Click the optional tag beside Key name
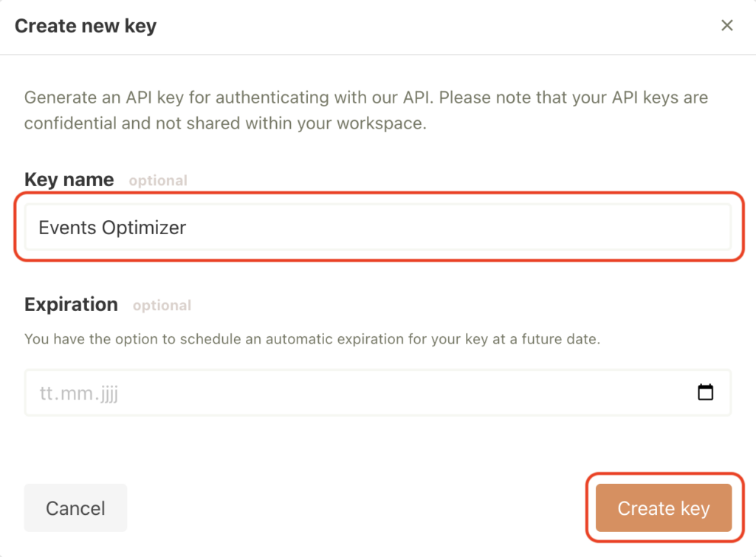756x557 pixels. pos(158,180)
